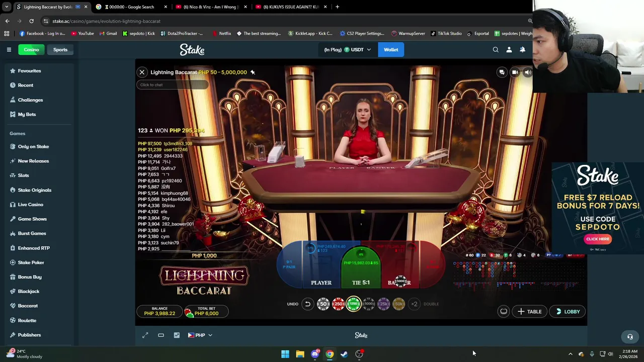Select the purple 25k chip
Image resolution: width=644 pixels, height=362 pixels.
pyautogui.click(x=384, y=304)
